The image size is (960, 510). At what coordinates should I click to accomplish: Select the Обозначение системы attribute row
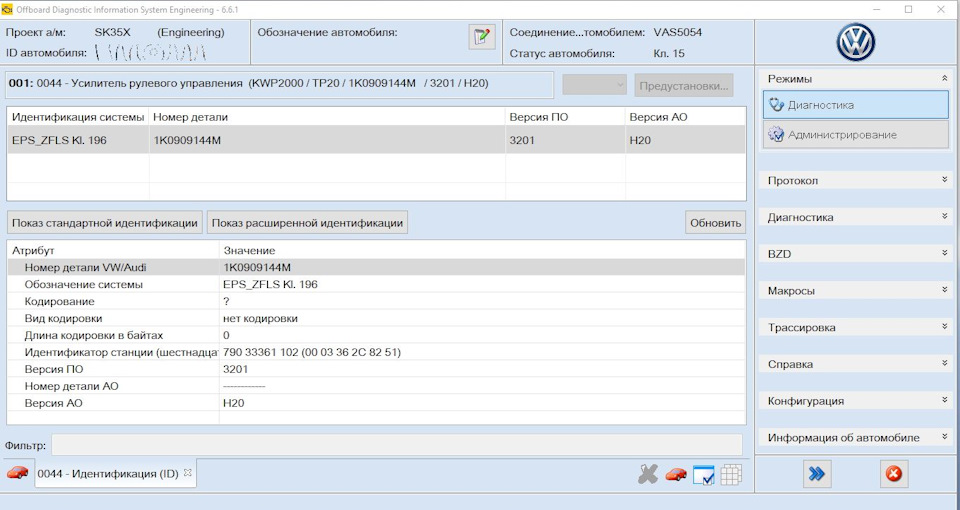click(x=376, y=285)
